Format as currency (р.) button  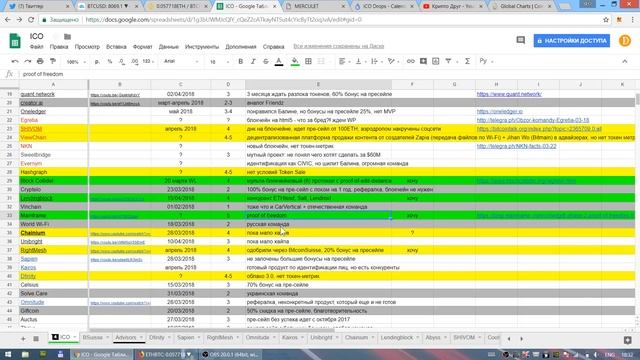(x=97, y=62)
